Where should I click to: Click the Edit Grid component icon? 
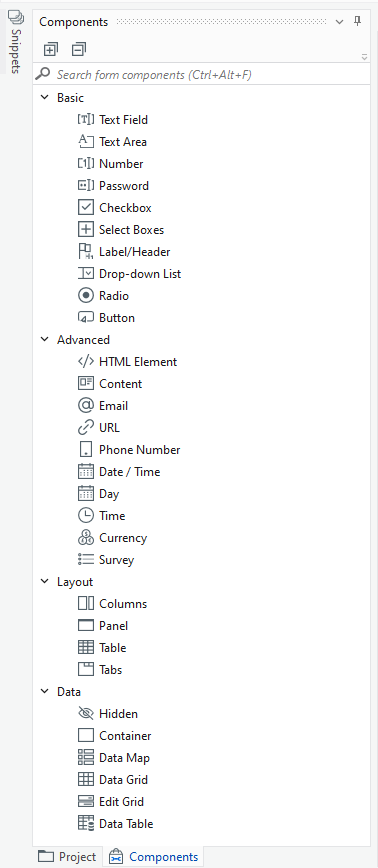tap(86, 802)
